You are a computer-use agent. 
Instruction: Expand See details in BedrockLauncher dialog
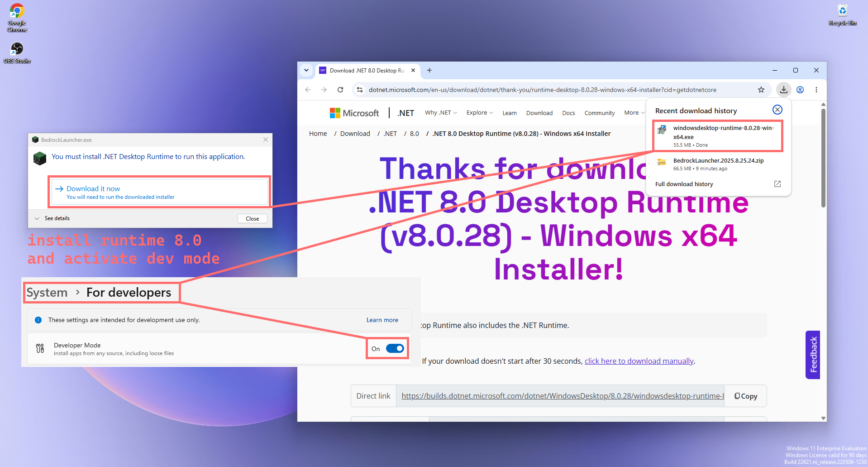[x=52, y=218]
